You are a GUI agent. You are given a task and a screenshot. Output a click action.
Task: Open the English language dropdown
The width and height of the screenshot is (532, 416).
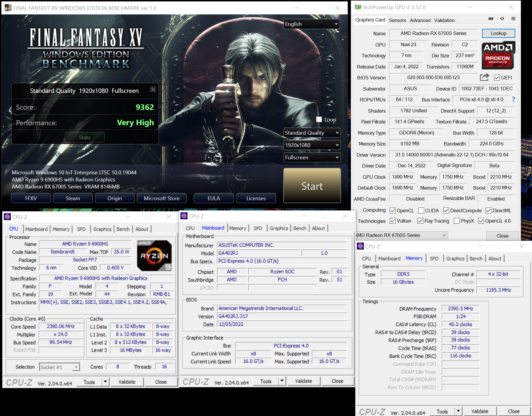click(312, 24)
